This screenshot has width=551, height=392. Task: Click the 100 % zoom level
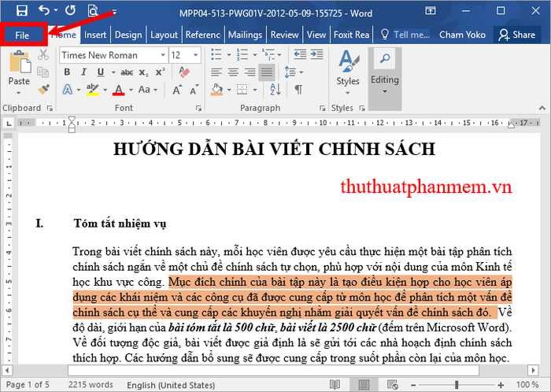[527, 385]
